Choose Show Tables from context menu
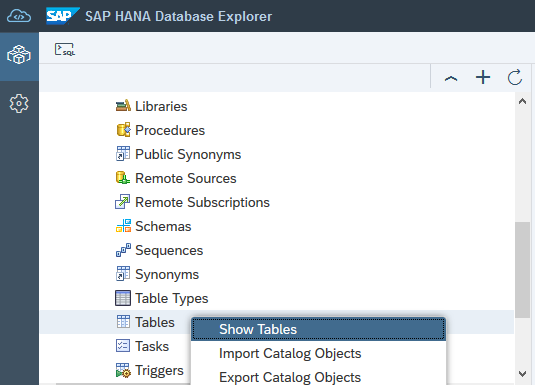 pos(318,329)
